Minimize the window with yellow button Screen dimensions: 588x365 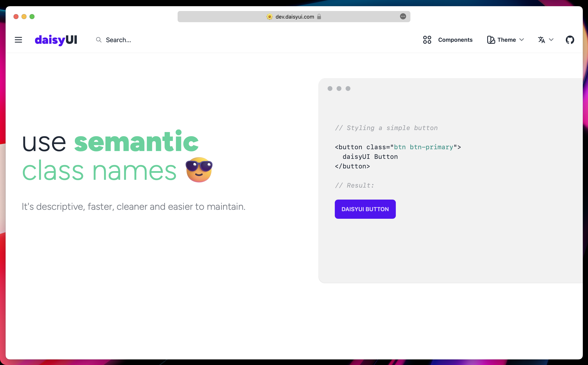[x=24, y=17]
